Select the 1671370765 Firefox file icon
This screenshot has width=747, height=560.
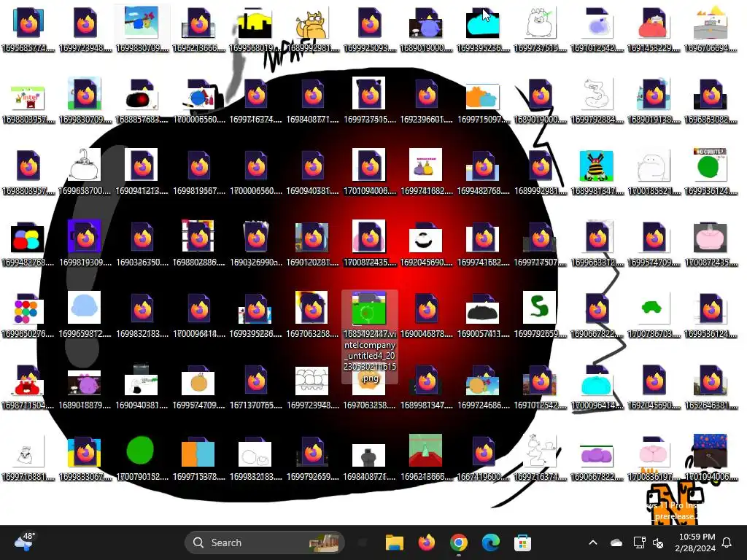[x=255, y=386]
